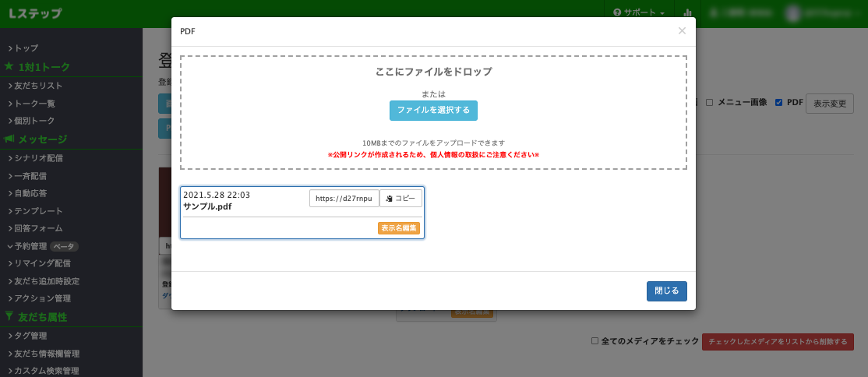
Task: Toggle the 全てのメディアをチェック checkbox
Action: 595,341
